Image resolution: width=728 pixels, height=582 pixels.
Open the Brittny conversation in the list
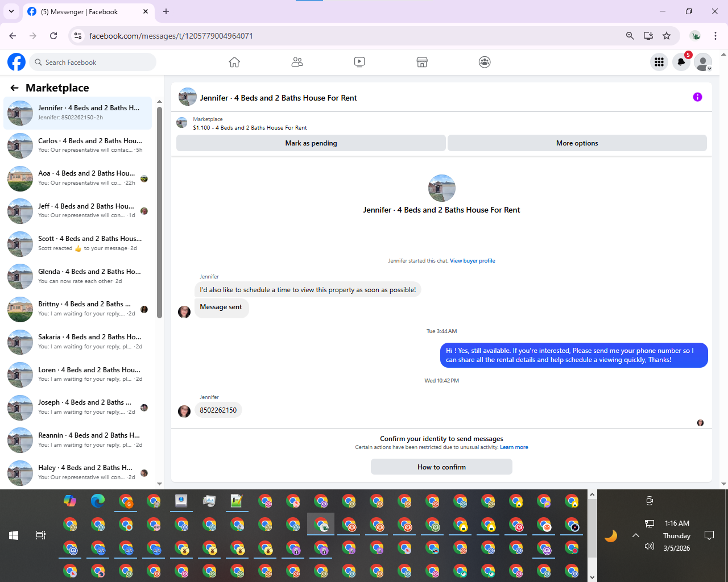click(78, 309)
